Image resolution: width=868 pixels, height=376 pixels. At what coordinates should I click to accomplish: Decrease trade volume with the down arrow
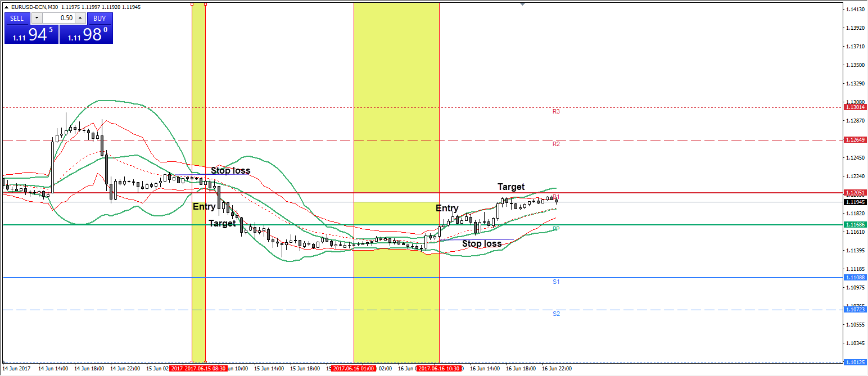37,18
